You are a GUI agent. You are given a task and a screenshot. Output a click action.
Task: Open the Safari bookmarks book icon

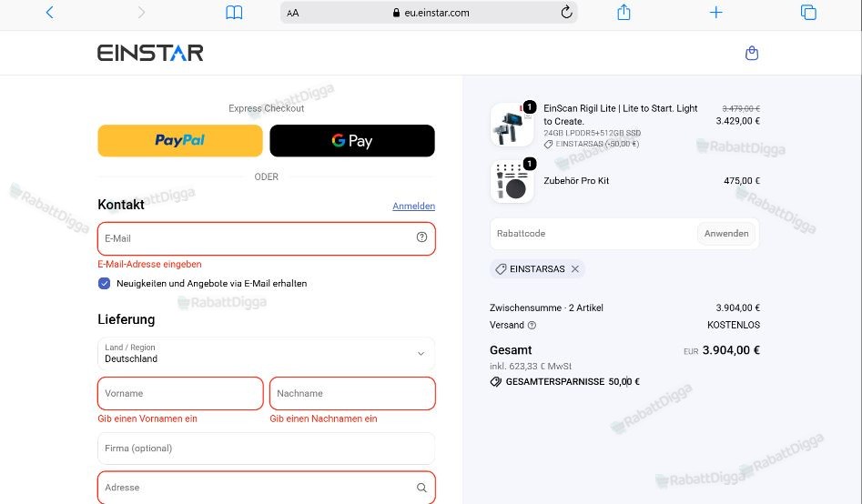point(234,12)
